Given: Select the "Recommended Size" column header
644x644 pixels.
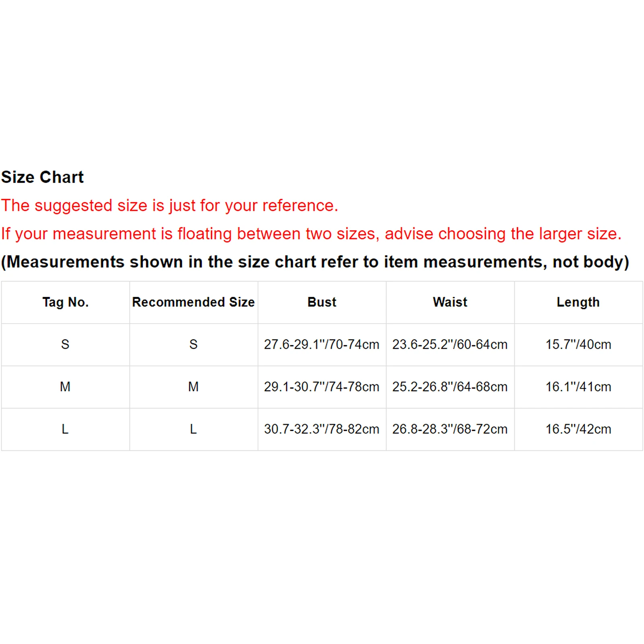Looking at the screenshot, I should coord(193,302).
